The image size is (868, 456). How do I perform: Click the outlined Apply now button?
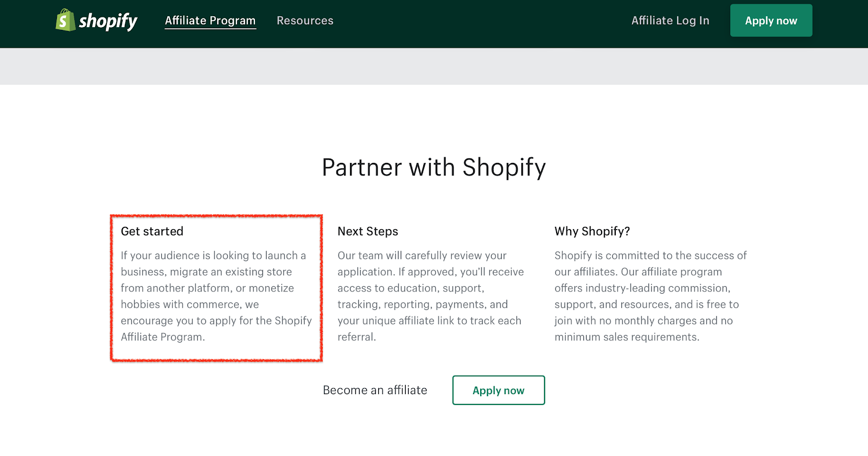499,390
